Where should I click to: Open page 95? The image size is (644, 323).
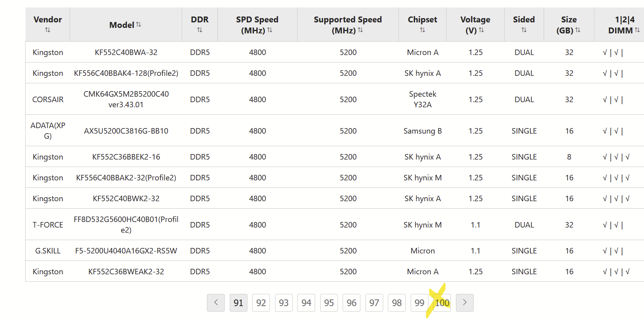pyautogui.click(x=329, y=303)
